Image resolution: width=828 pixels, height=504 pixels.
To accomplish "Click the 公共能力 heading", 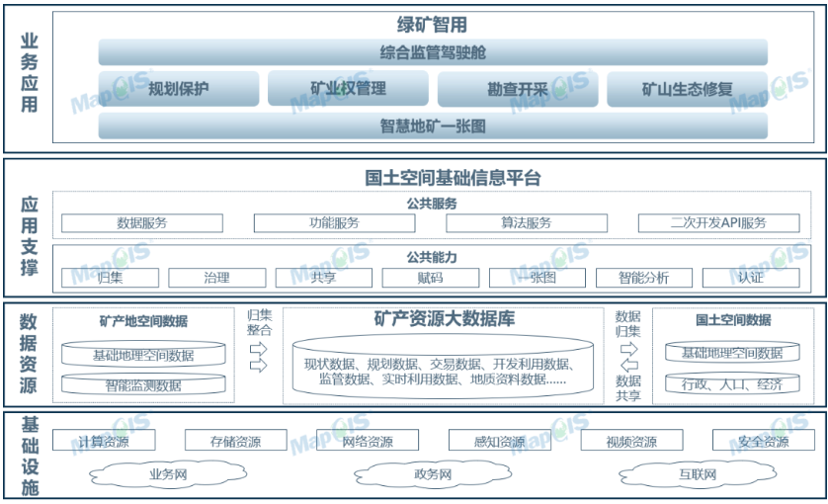I will point(432,257).
